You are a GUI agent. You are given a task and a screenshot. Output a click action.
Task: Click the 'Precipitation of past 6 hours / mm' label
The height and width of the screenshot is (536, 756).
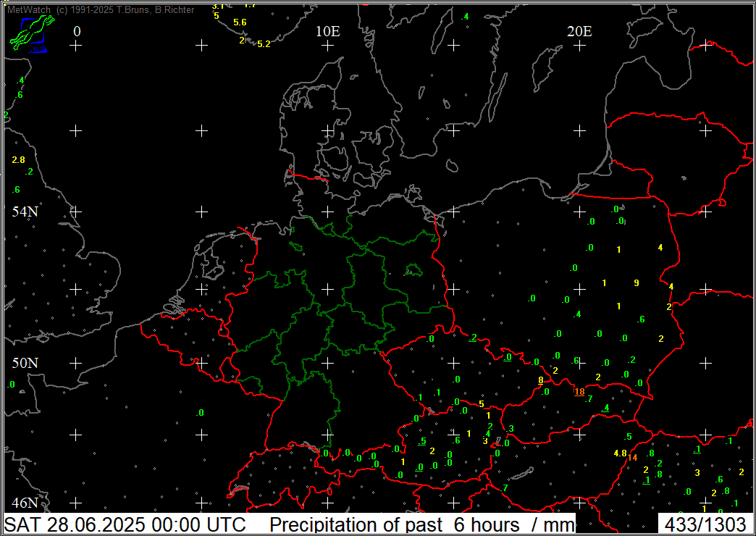click(422, 524)
